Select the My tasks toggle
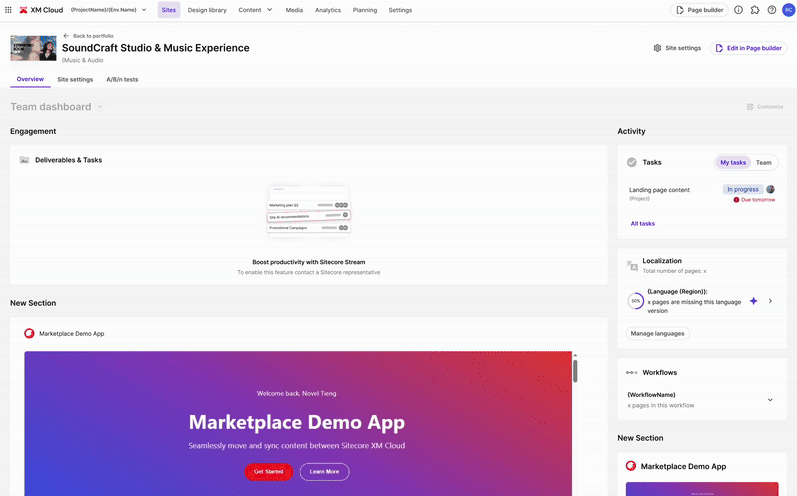 pos(733,163)
